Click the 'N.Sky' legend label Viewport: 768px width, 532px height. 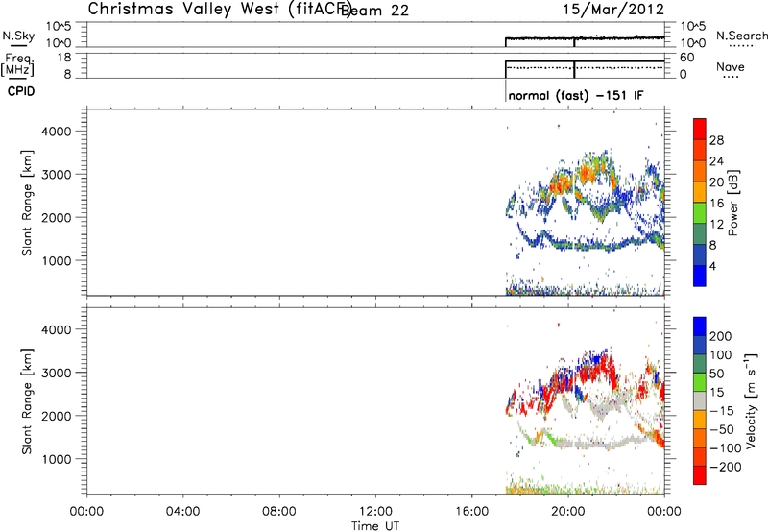(18, 36)
